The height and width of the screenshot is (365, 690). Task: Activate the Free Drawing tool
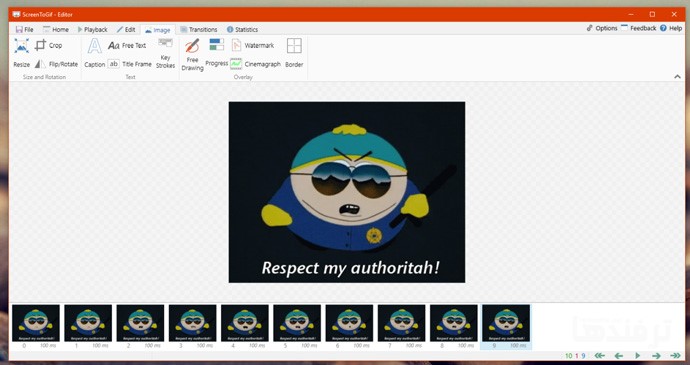point(192,55)
